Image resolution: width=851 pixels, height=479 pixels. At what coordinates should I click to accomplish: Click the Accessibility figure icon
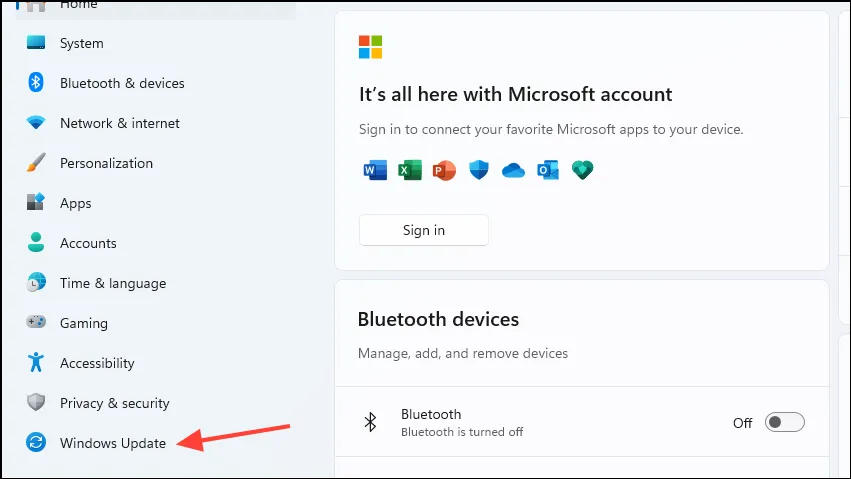(36, 362)
